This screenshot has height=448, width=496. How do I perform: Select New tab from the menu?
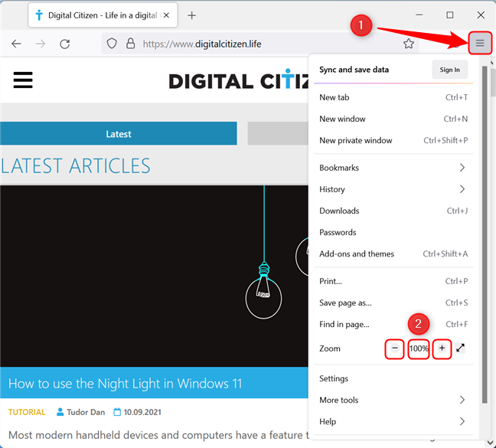pos(393,97)
